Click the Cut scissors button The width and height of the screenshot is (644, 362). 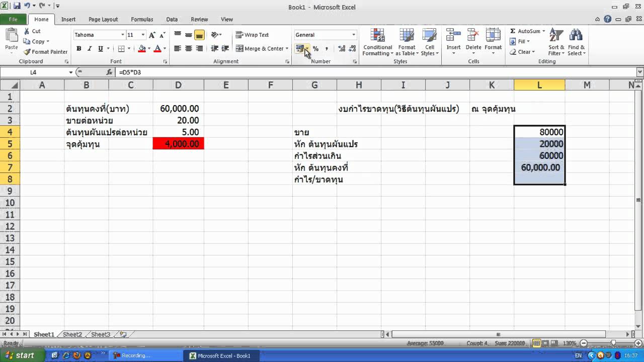[x=33, y=31]
